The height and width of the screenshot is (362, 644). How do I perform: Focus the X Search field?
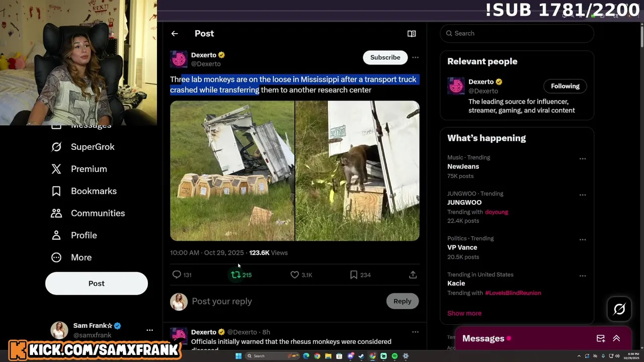click(517, 33)
